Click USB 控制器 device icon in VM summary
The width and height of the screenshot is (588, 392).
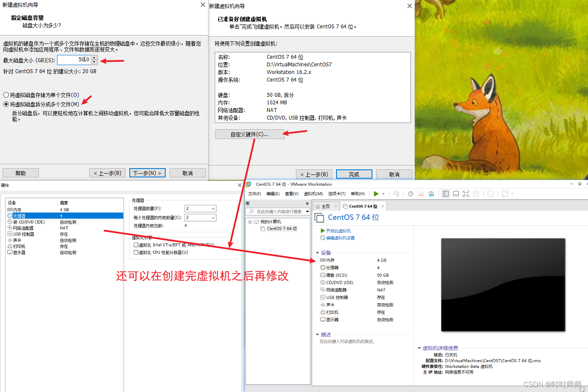click(x=323, y=297)
